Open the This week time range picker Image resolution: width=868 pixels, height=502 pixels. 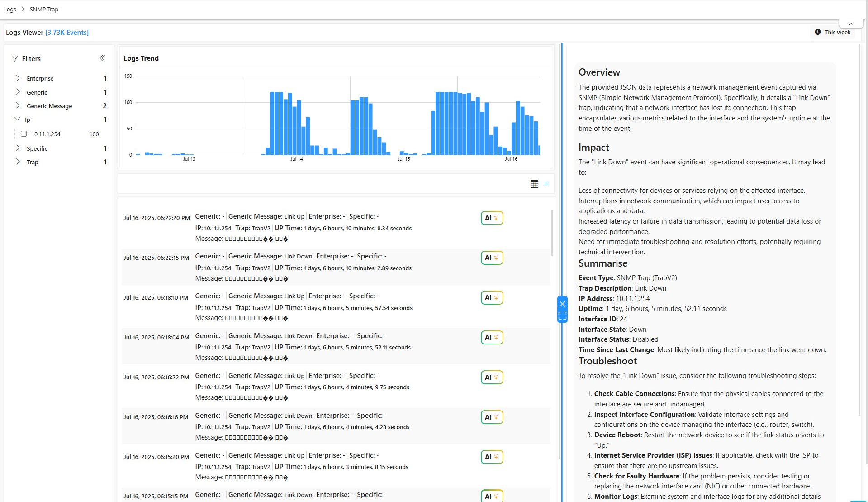pos(833,32)
